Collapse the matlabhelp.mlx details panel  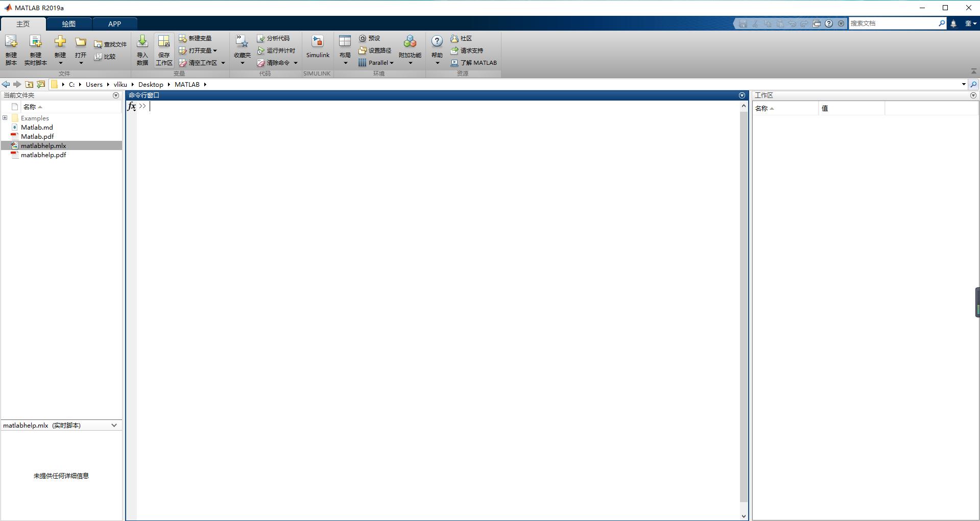114,425
